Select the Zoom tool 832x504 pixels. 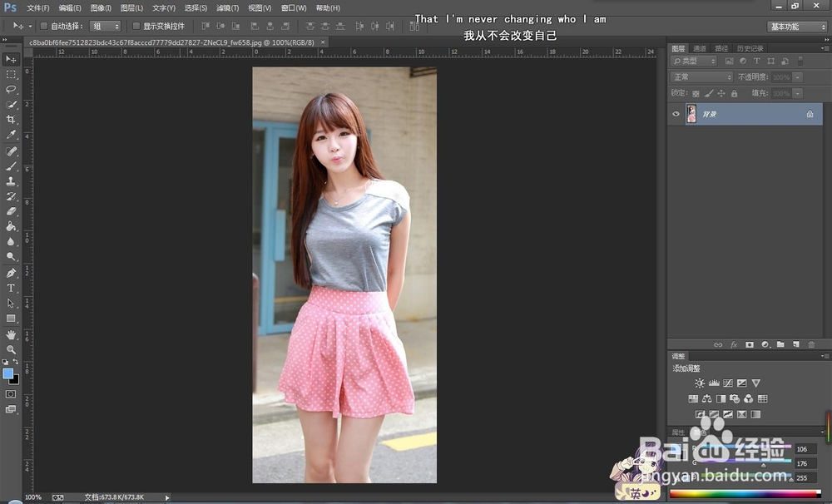(11, 349)
